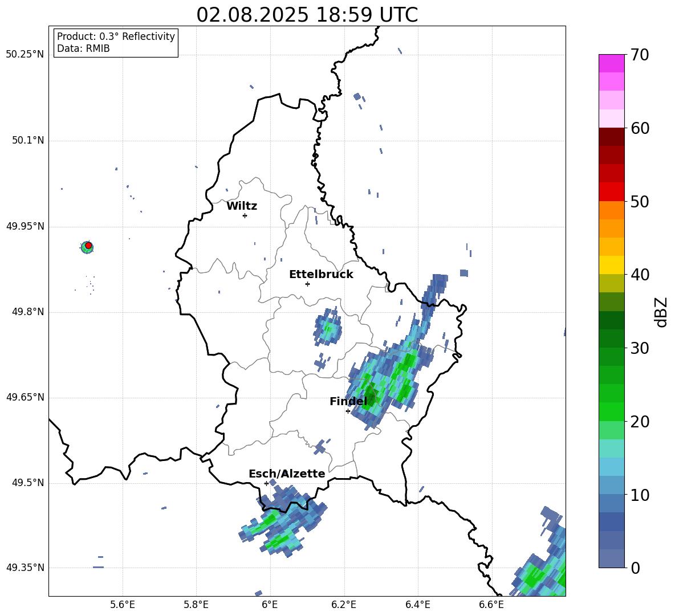Click the 6.2°E longitude label
This screenshot has width=675, height=616.
click(344, 605)
